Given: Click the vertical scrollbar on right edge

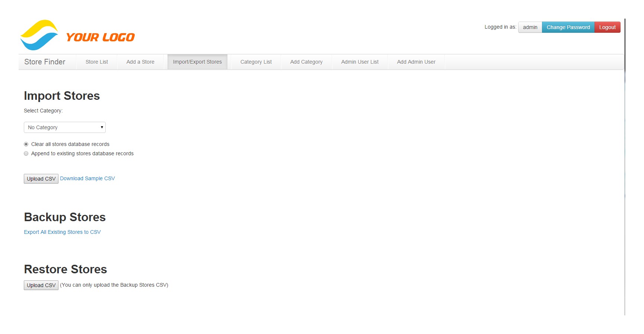Looking at the screenshot, I should [625, 168].
